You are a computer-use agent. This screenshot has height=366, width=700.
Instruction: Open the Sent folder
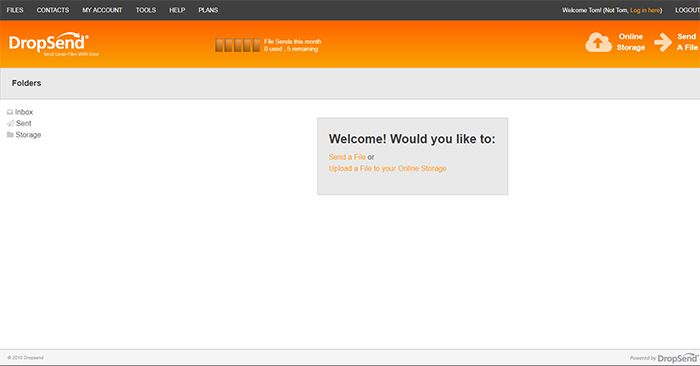(x=24, y=123)
